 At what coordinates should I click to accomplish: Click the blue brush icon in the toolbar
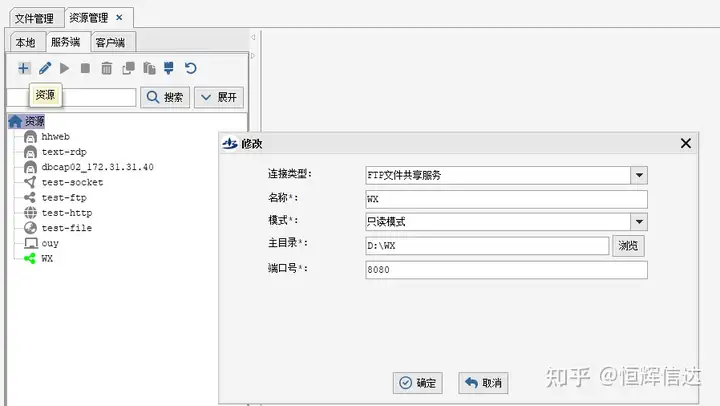pos(169,68)
